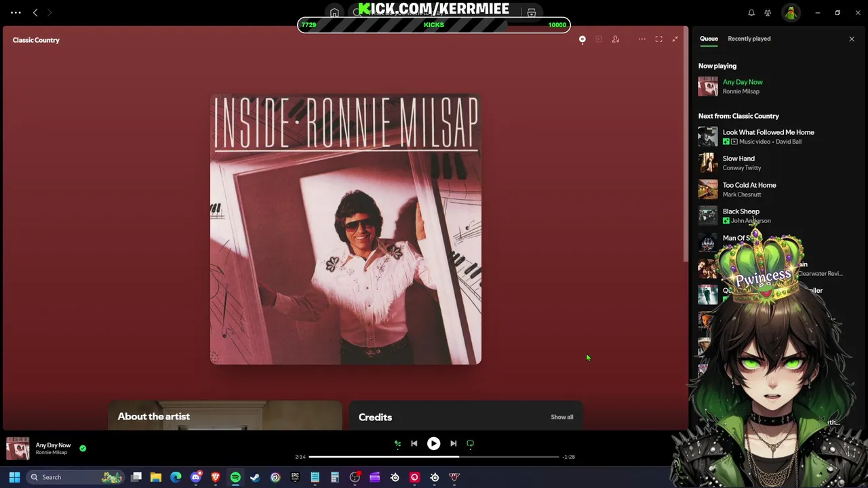Toggle smart shuffle
Screen dimensions: 868x488
coord(397,443)
